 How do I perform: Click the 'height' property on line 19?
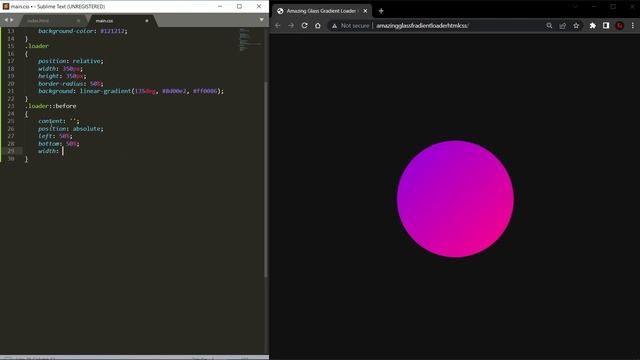tap(49, 76)
